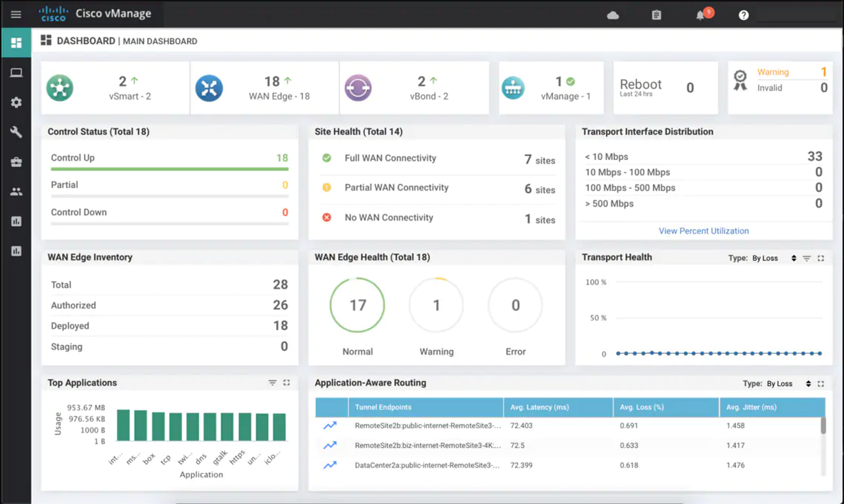
Task: Select the WAN Edge - 18 summary tile
Action: click(x=265, y=88)
